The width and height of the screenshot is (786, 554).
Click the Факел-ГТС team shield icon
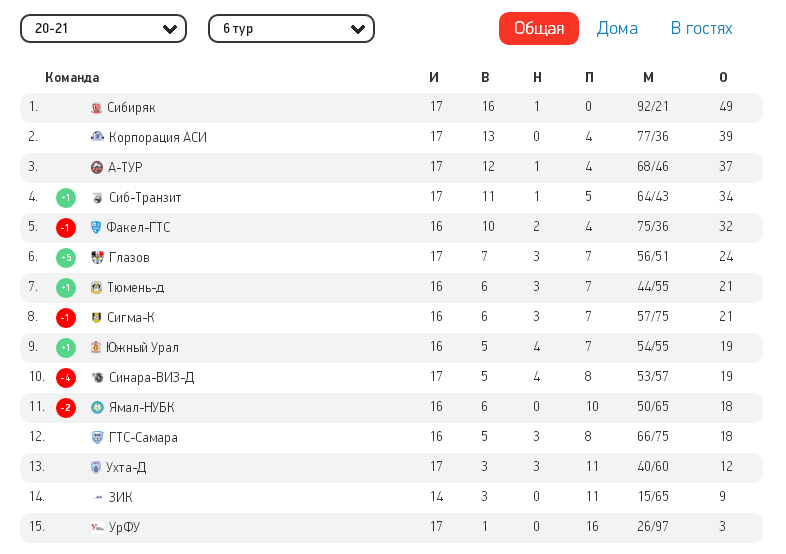click(x=96, y=228)
